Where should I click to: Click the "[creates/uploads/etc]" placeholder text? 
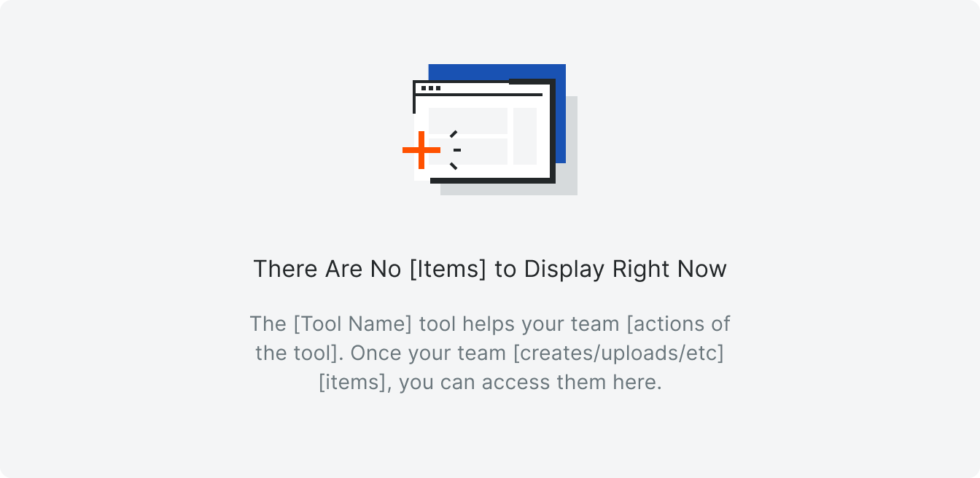click(618, 353)
